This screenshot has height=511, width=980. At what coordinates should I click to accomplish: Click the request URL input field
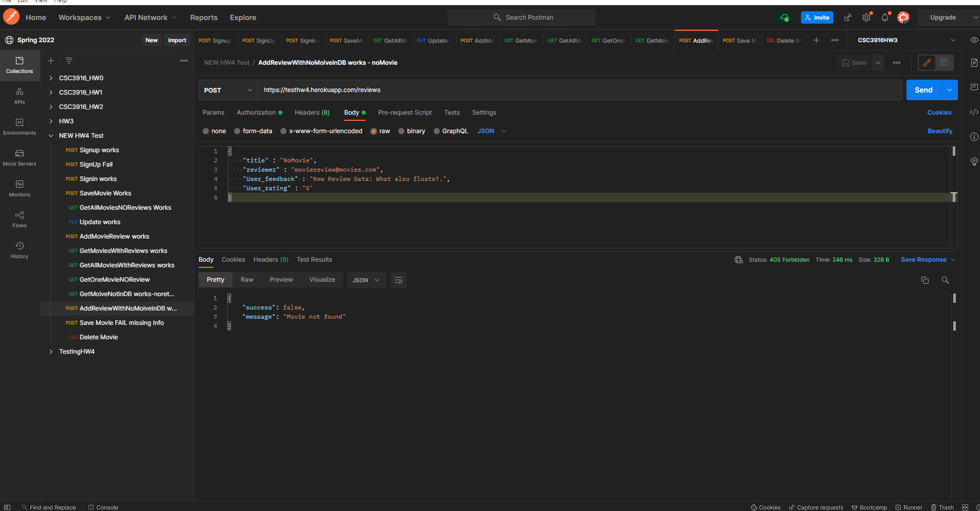pos(463,90)
